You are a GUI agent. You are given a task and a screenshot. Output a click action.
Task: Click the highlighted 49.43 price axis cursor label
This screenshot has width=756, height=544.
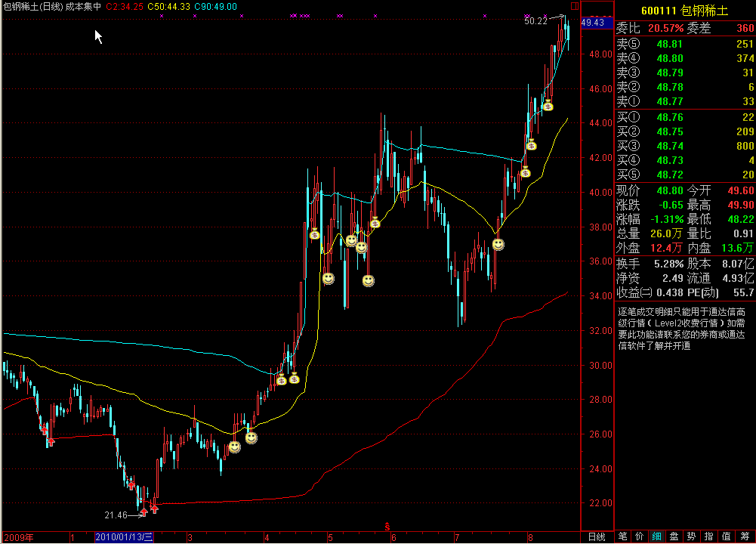(597, 23)
